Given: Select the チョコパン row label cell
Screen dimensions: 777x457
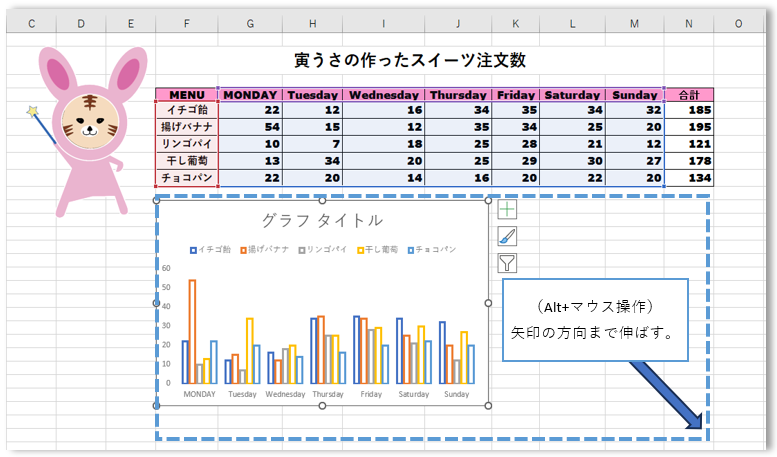Looking at the screenshot, I should [x=187, y=177].
